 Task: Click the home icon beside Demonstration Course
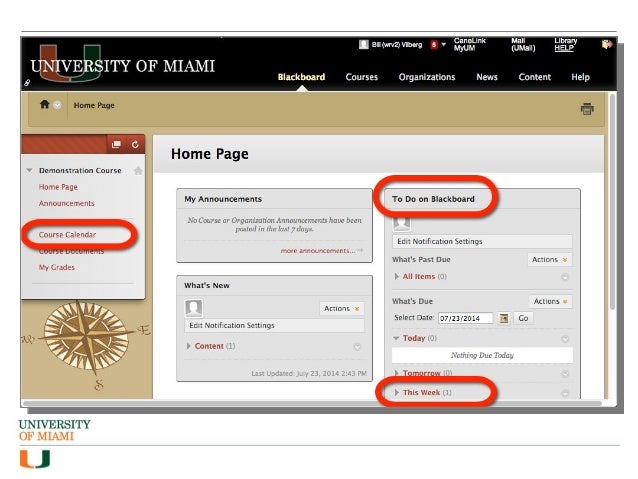point(138,171)
